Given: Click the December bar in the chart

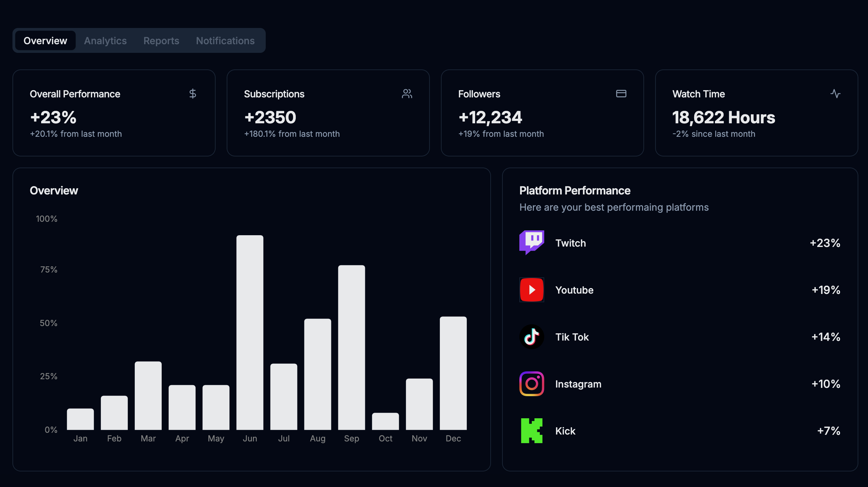Looking at the screenshot, I should point(453,373).
